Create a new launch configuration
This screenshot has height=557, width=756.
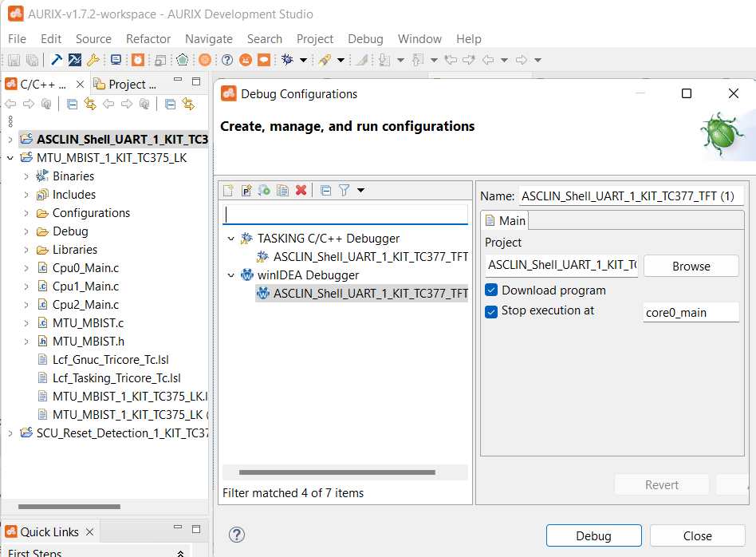[x=228, y=190]
